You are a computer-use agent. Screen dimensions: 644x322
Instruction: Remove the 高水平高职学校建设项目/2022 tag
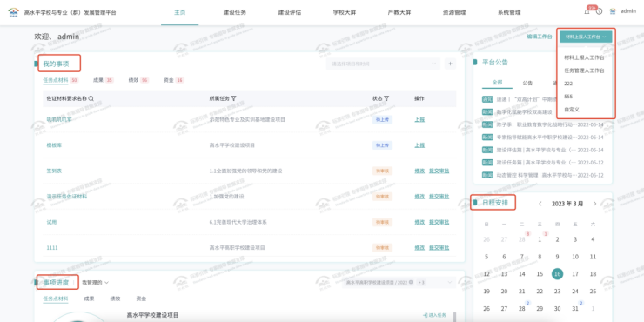pyautogui.click(x=411, y=282)
